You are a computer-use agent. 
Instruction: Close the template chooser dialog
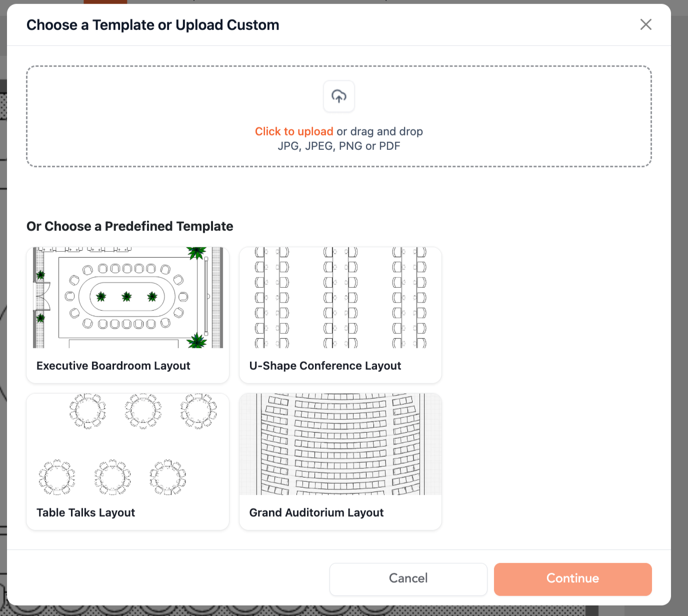point(645,24)
